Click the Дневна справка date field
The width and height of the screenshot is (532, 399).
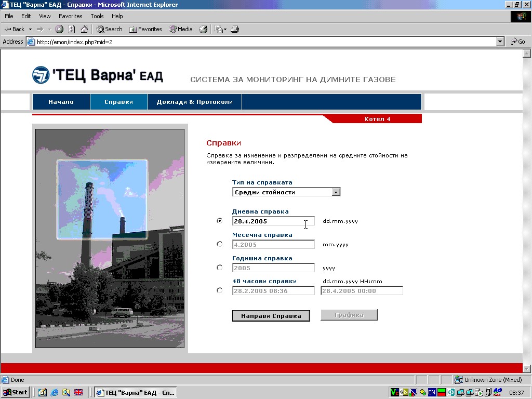(273, 221)
